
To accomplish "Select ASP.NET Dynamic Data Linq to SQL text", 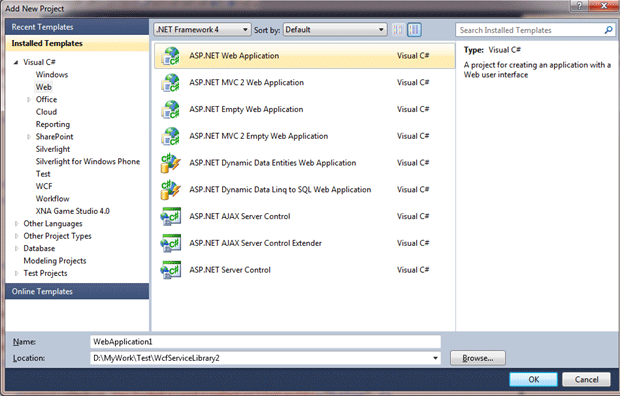I will pyautogui.click(x=280, y=190).
